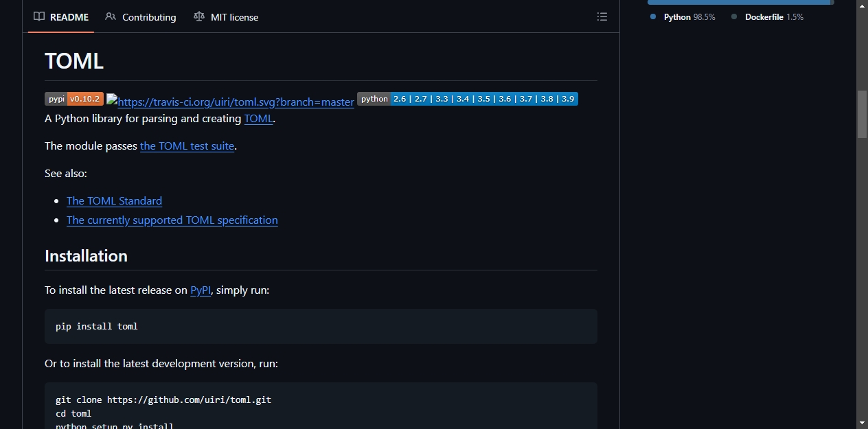Open the currently supported TOML specification link
The image size is (868, 429).
(x=172, y=220)
